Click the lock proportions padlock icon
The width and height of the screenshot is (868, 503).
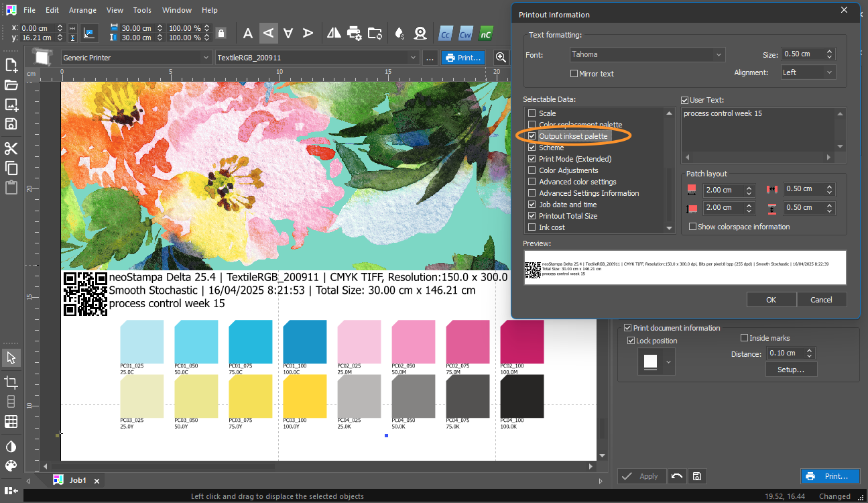click(221, 33)
